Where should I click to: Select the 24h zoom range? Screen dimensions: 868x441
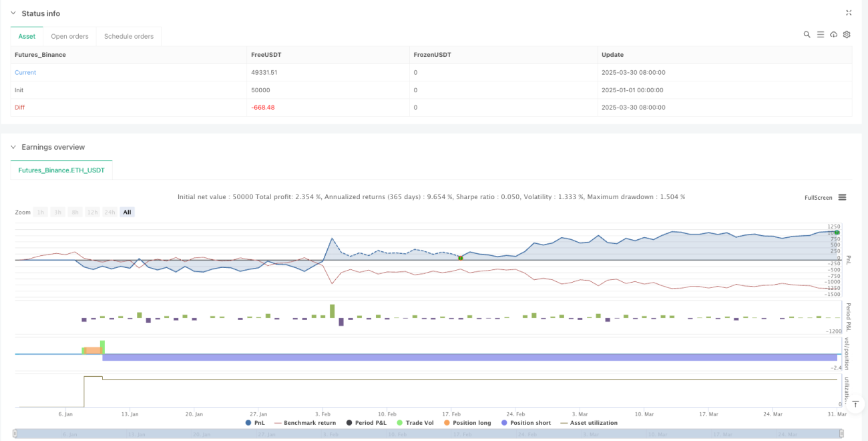pyautogui.click(x=109, y=212)
